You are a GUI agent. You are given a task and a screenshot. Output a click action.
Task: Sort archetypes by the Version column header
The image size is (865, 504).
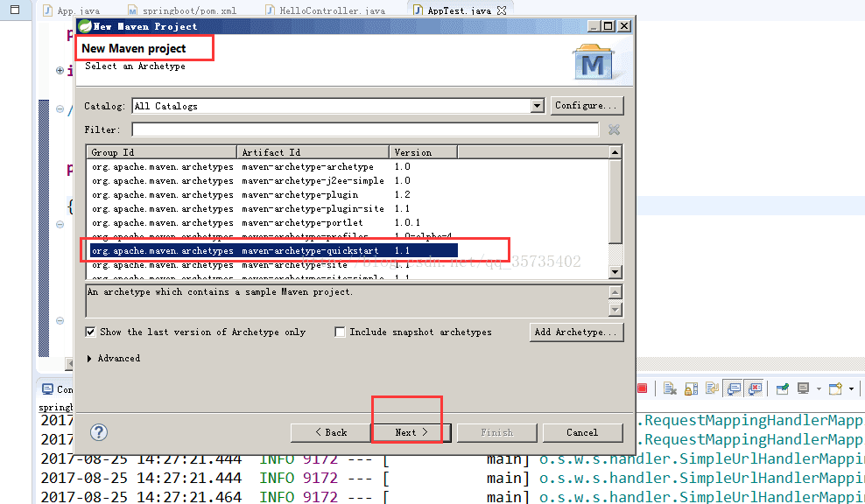[423, 152]
